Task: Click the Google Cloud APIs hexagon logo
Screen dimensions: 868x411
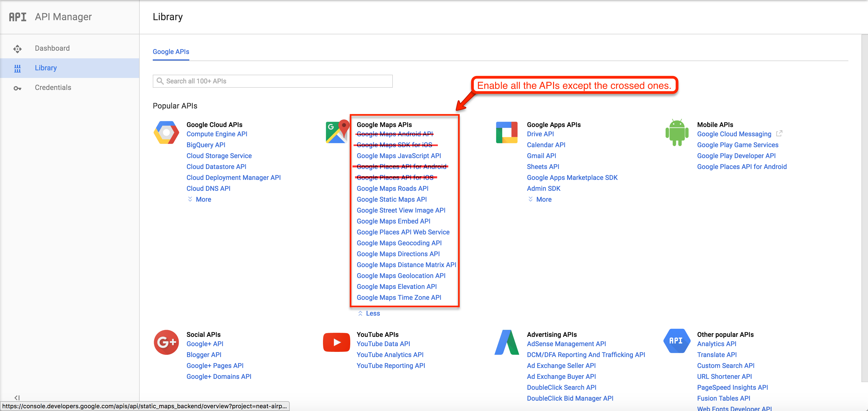Action: click(x=166, y=132)
